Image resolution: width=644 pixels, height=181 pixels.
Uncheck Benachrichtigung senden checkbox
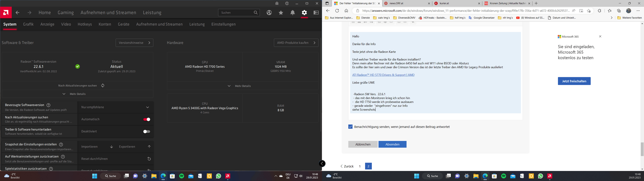point(350,127)
